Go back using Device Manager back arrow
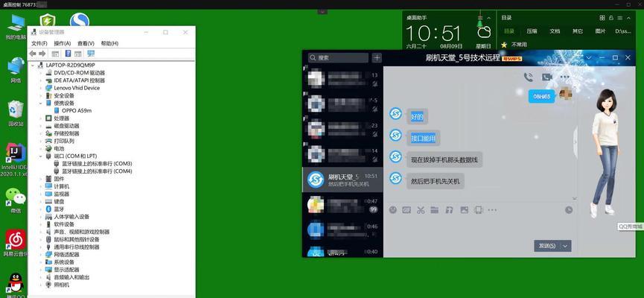The image size is (644, 298). point(33,54)
